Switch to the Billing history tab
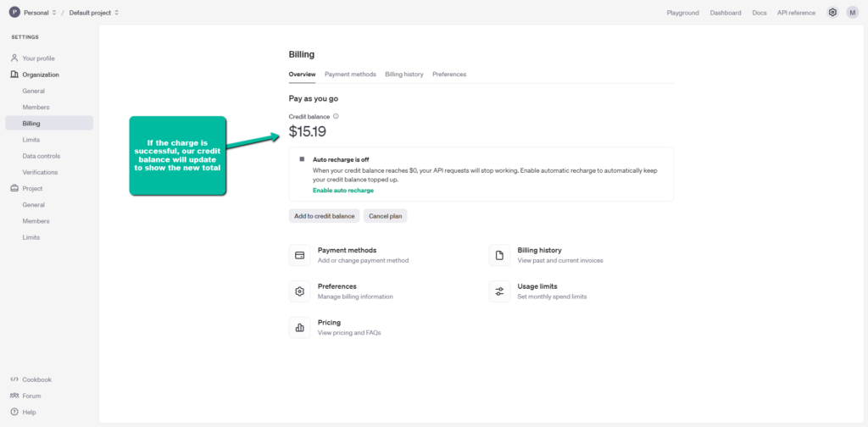Screen dimensions: 868x427 pyautogui.click(x=404, y=74)
